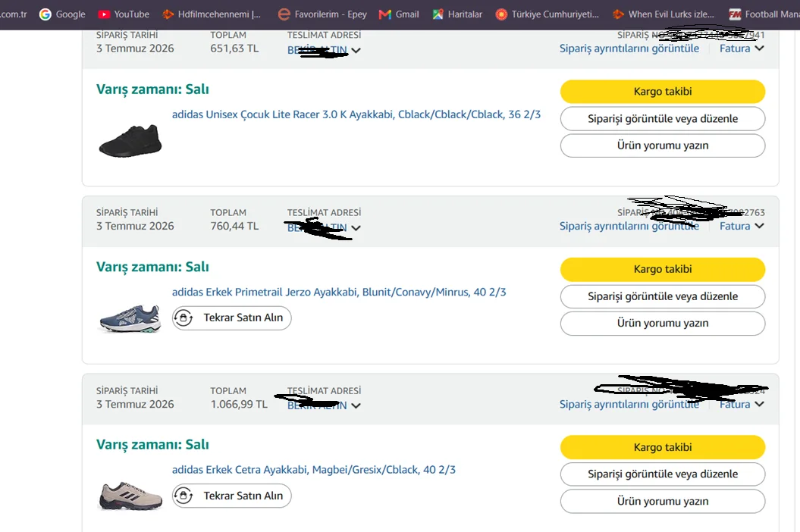The width and height of the screenshot is (800, 532).
Task: Click Varış zamanı: Salı above Cetra shoe
Action: (152, 445)
